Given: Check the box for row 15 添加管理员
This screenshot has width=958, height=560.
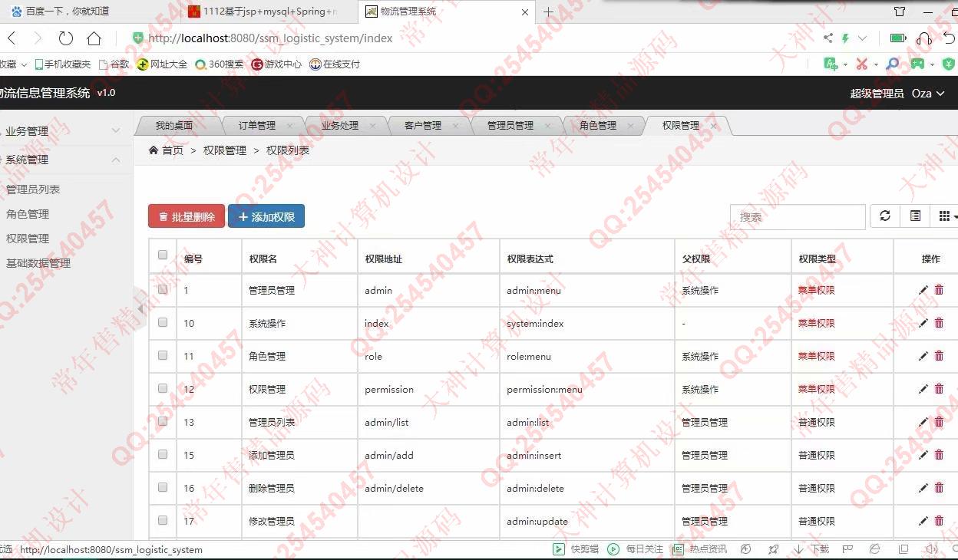Looking at the screenshot, I should click(163, 454).
